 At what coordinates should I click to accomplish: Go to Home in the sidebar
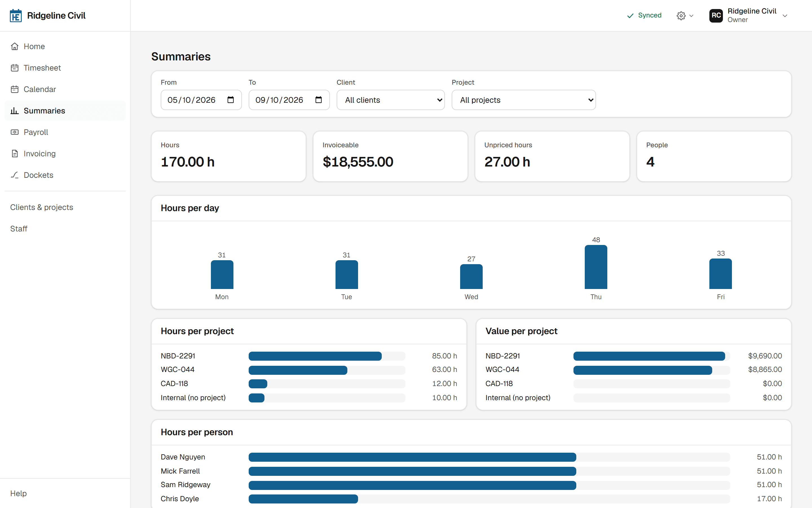[x=65, y=46]
